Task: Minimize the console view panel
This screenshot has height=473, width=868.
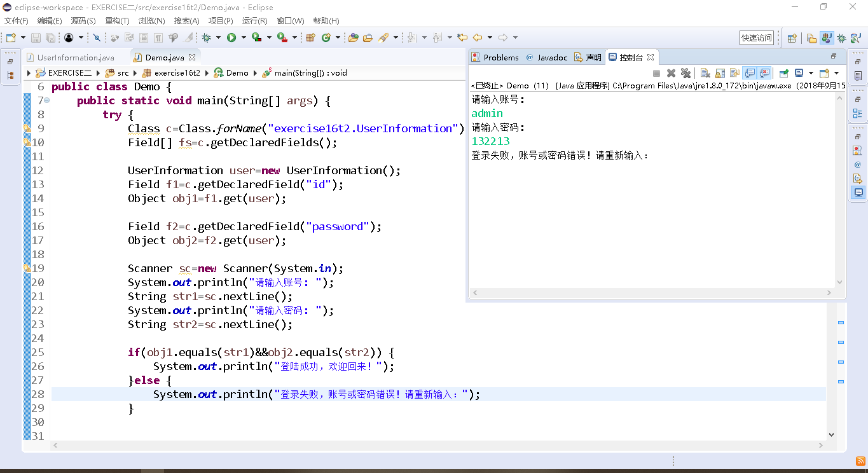Action: click(834, 56)
